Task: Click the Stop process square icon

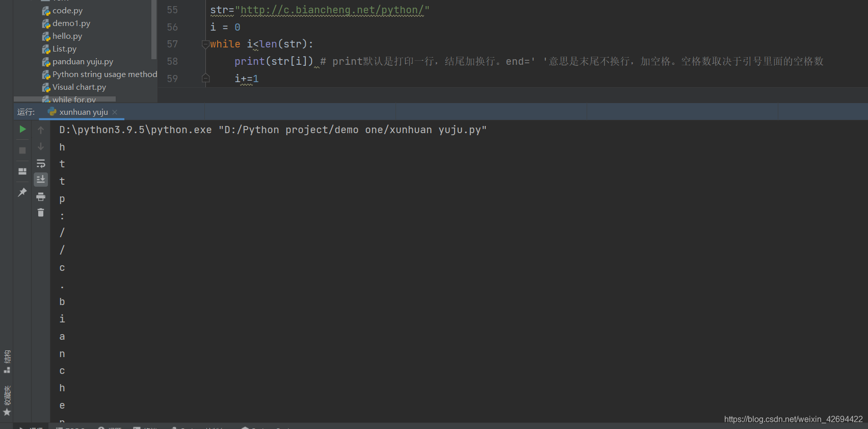Action: coord(22,150)
